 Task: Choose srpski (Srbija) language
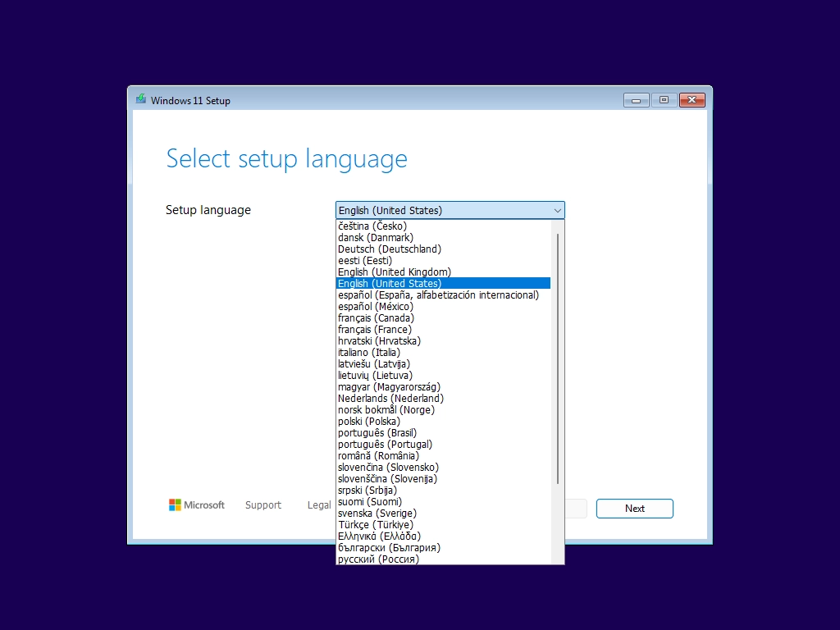(443, 491)
